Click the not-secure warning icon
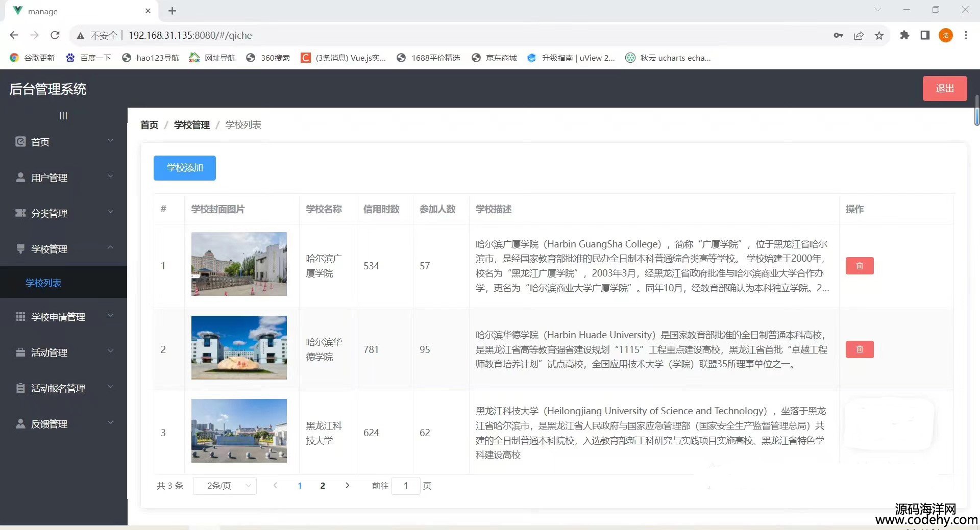 pos(81,36)
